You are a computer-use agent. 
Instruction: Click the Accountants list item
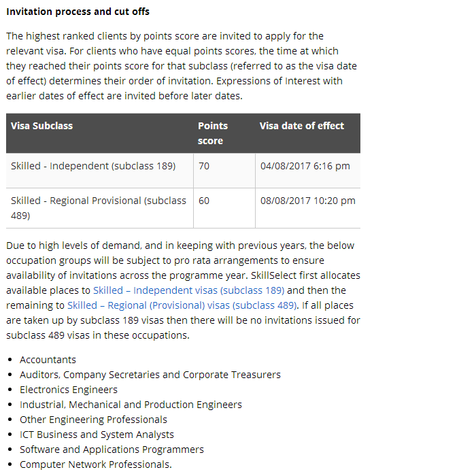(x=48, y=360)
